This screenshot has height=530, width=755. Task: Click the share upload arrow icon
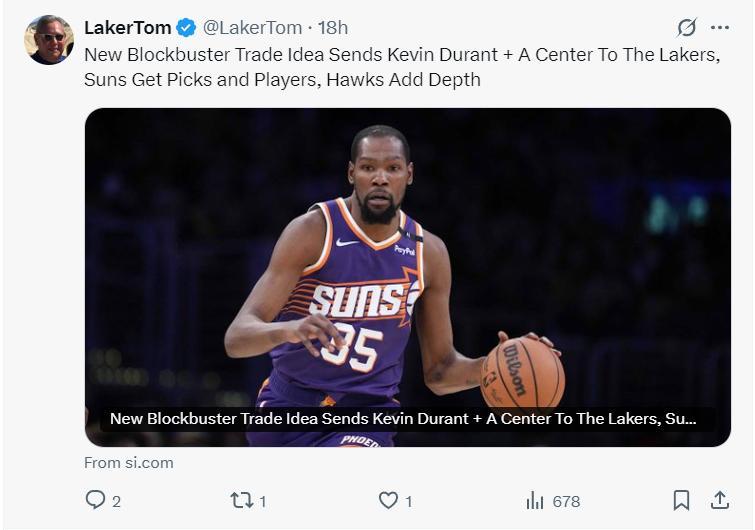(719, 500)
